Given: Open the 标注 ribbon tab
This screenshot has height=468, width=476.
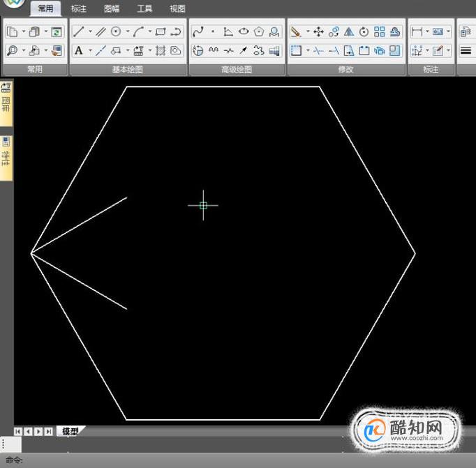Looking at the screenshot, I should (x=78, y=8).
